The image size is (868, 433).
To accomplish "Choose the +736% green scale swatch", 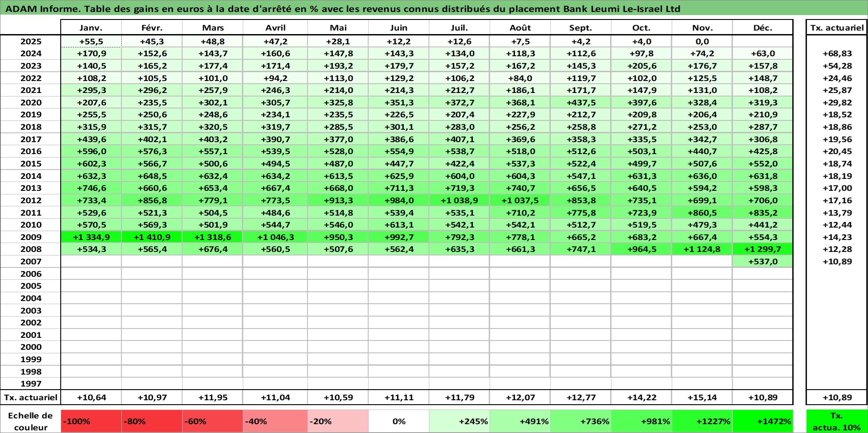I will (580, 421).
